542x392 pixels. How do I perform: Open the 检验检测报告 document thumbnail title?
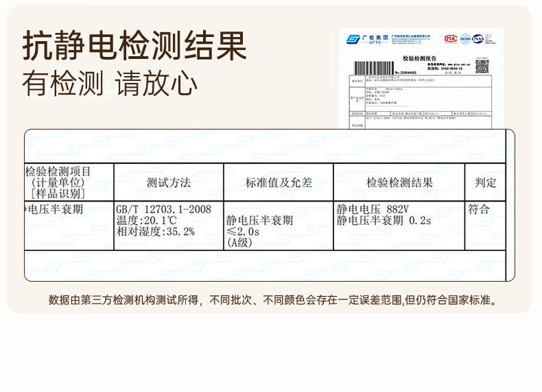(x=419, y=58)
